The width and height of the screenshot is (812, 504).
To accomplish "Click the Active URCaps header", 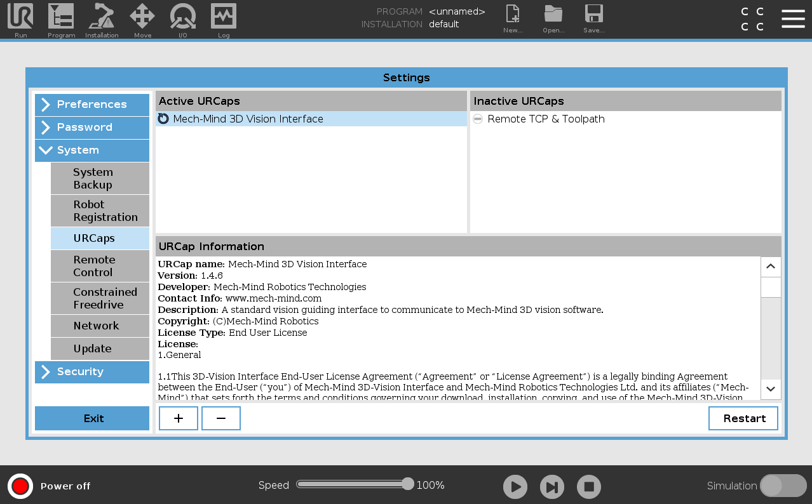I will pos(311,101).
